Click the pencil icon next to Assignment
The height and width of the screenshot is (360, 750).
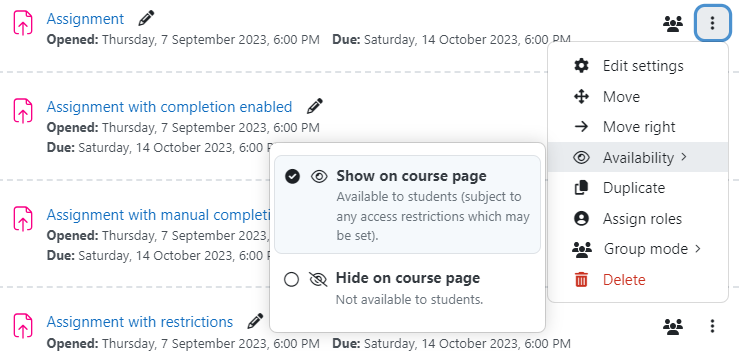click(146, 19)
